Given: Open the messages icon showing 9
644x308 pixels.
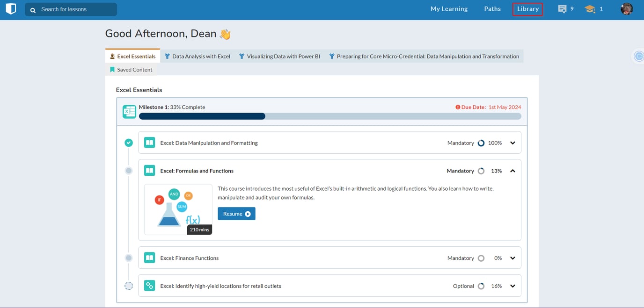Looking at the screenshot, I should click(x=563, y=9).
